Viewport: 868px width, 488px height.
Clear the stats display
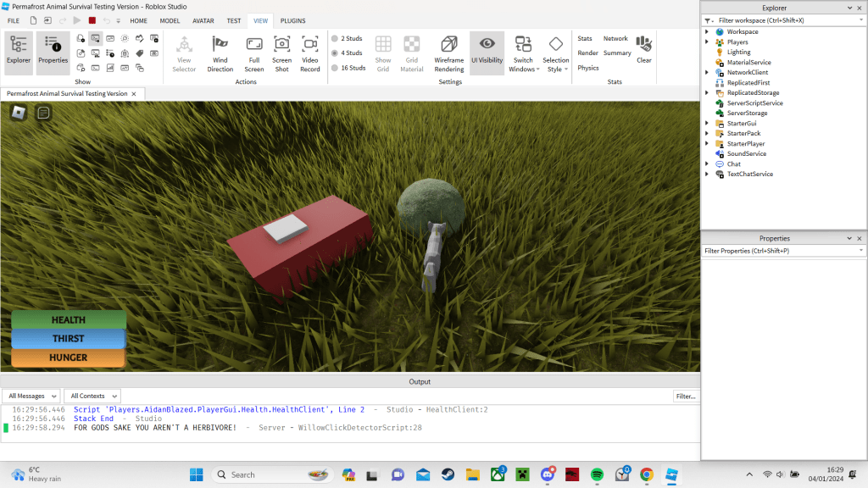(x=644, y=49)
